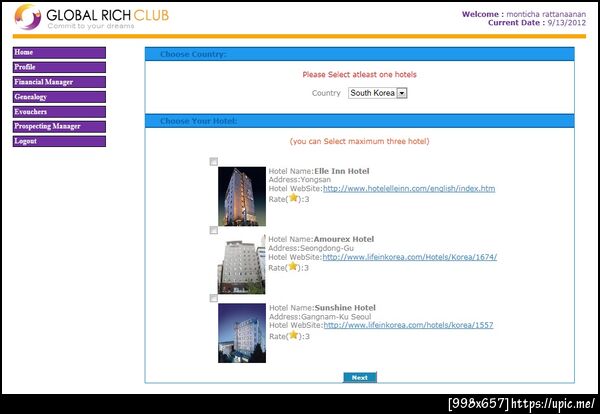Click the Global Rich Club logo

pos(91,17)
